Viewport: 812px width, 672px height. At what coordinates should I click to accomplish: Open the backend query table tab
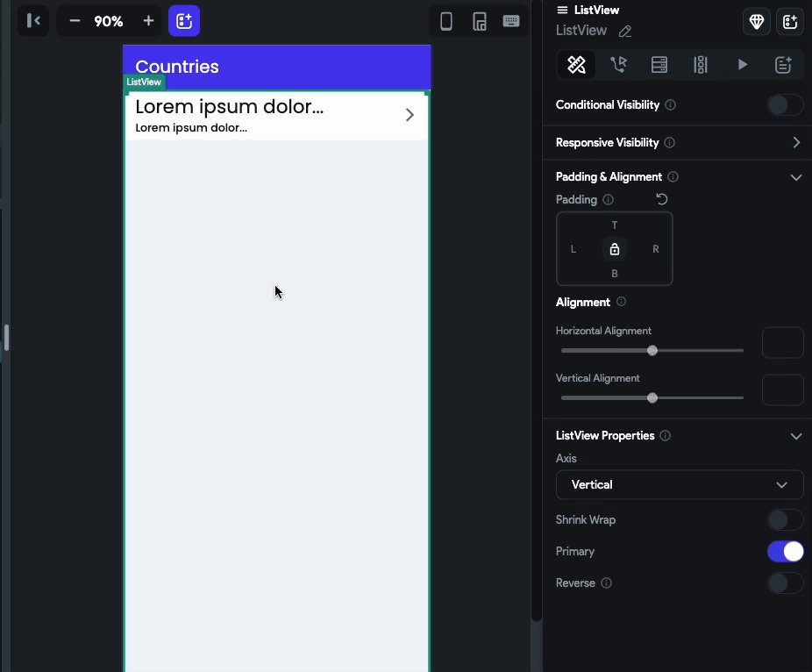659,65
